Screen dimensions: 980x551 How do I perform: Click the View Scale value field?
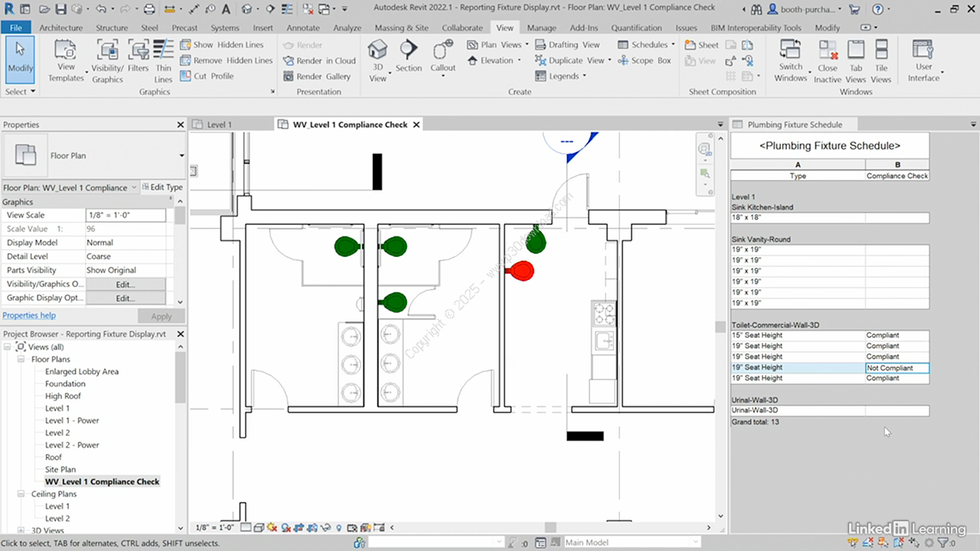point(126,215)
